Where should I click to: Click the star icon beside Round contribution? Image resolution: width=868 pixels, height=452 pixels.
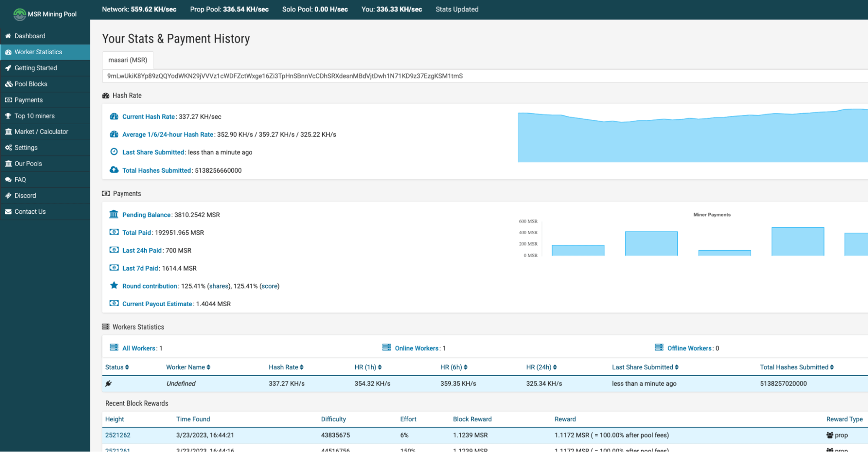pos(114,285)
